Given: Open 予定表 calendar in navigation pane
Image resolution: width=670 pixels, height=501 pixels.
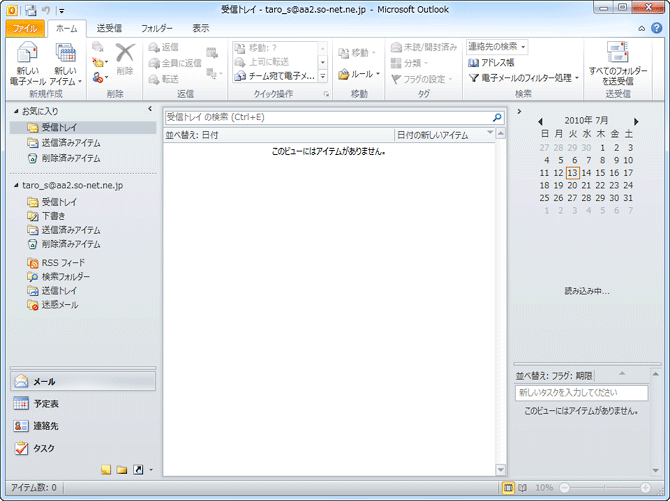Looking at the screenshot, I should pos(46,403).
